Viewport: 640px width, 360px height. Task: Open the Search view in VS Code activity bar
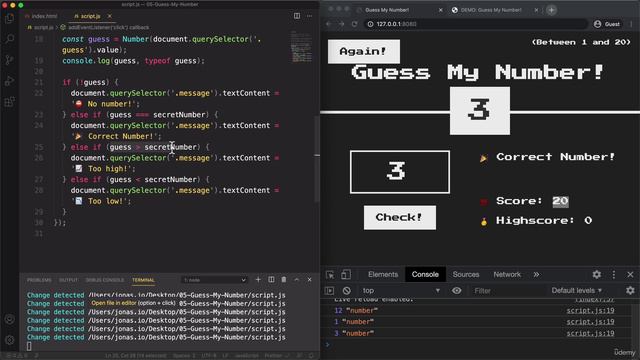(9, 39)
